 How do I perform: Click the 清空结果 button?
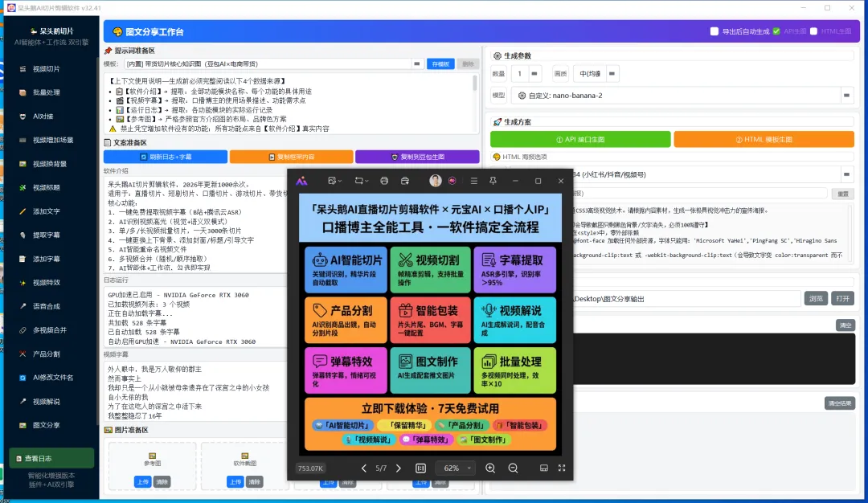[840, 403]
